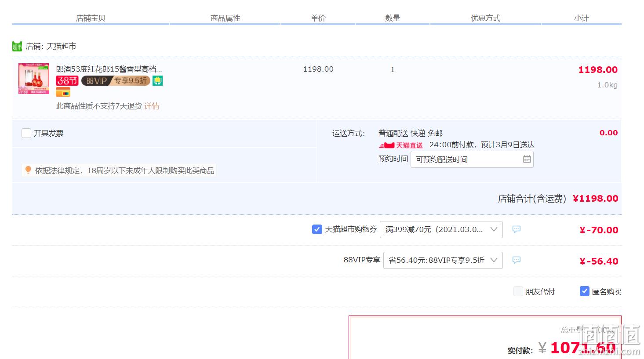Screen dimensions: 644x359
Task: Click the 店铺宝贝 column header
Action: pos(91,18)
